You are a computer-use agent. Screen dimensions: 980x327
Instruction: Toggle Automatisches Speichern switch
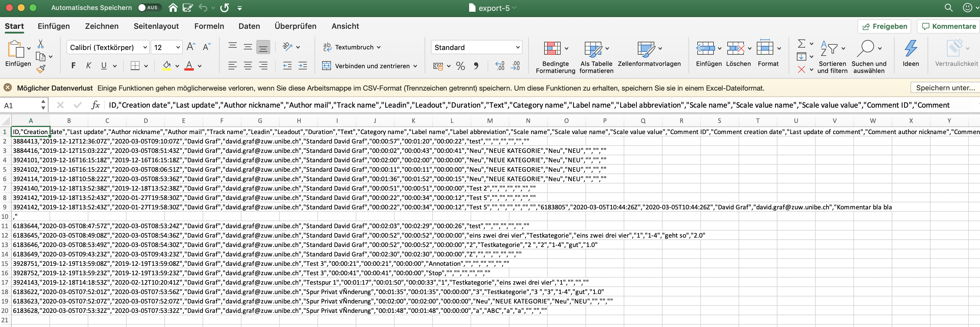149,8
